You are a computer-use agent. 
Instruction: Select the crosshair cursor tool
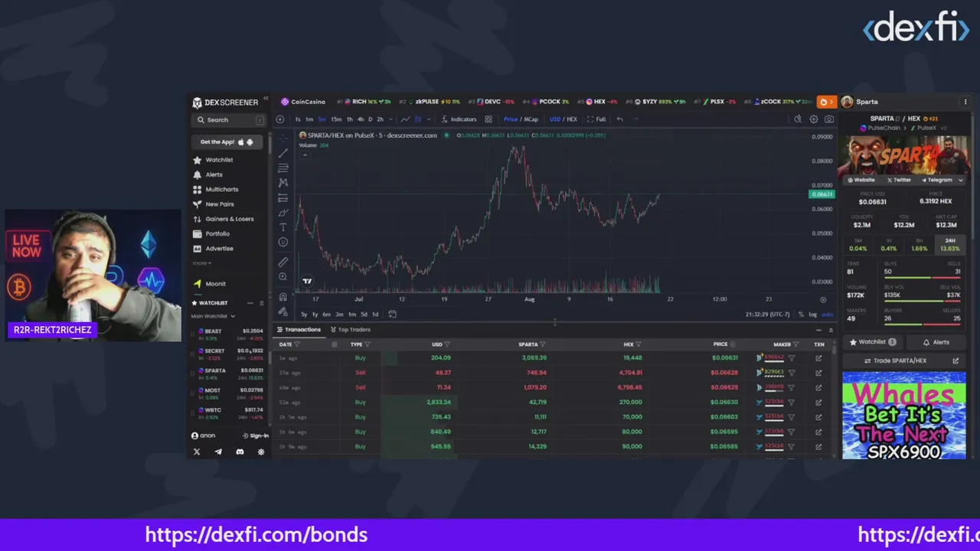coord(283,138)
